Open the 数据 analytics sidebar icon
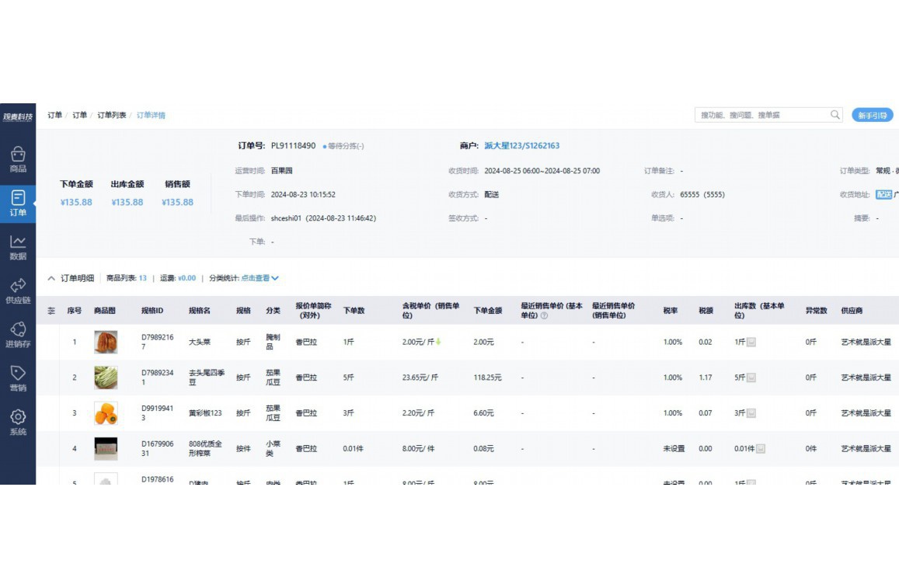 18,247
